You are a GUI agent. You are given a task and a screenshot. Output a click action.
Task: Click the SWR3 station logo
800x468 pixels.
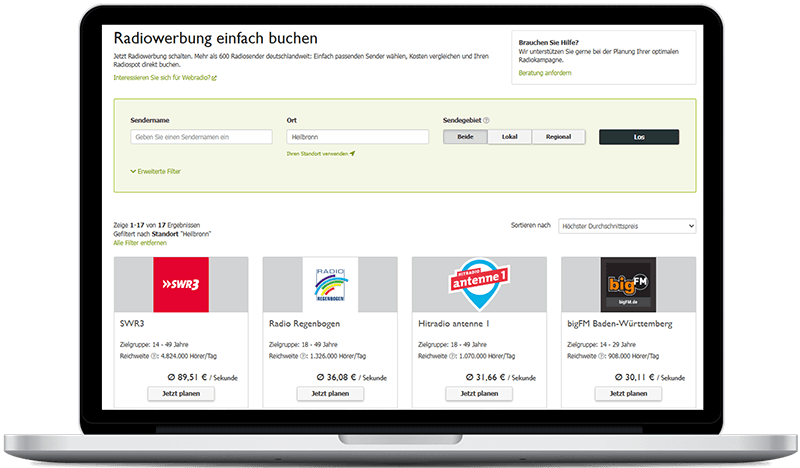[181, 284]
